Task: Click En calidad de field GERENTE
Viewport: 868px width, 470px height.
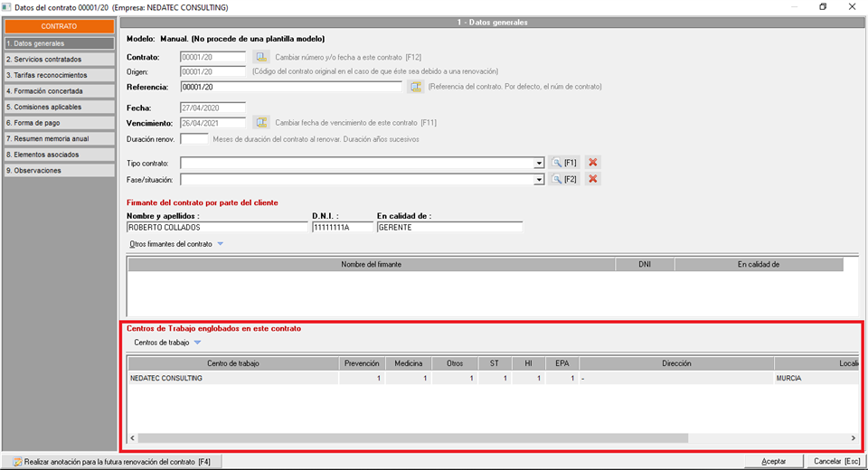Action: coord(449,228)
